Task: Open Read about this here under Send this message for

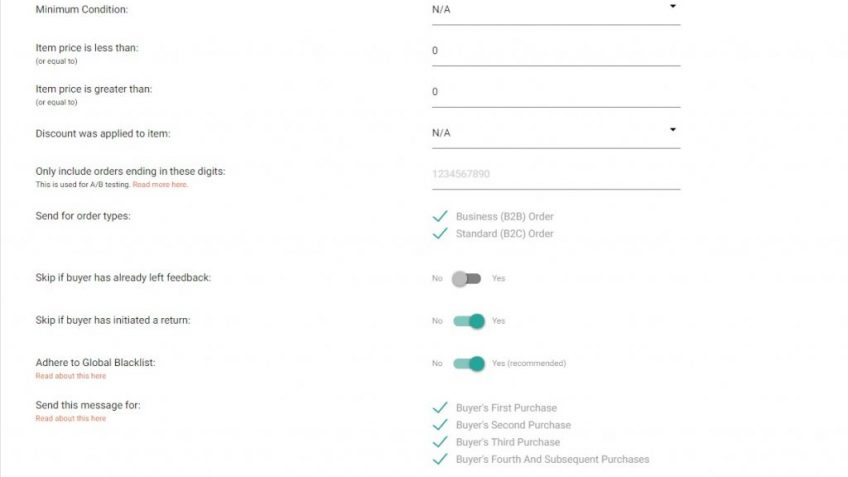Action: 71,419
